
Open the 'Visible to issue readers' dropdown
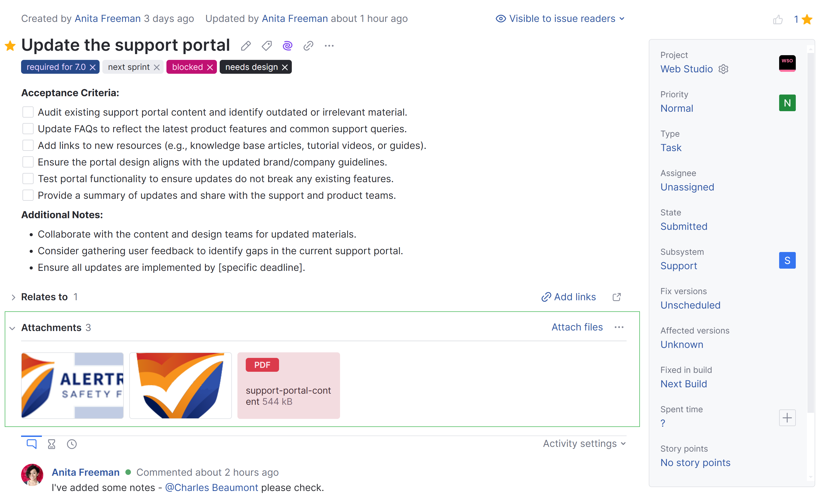(560, 19)
